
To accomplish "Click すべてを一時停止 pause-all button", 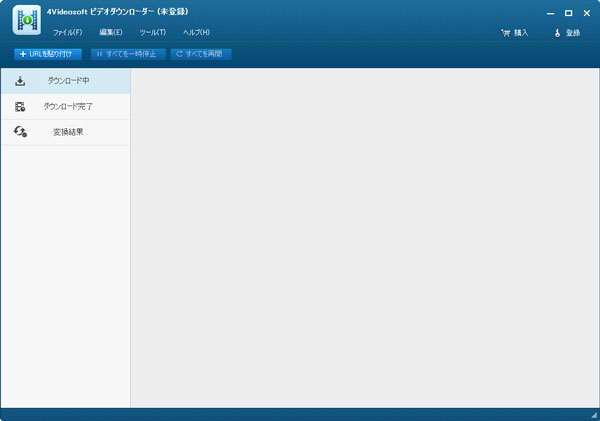I will 128,54.
